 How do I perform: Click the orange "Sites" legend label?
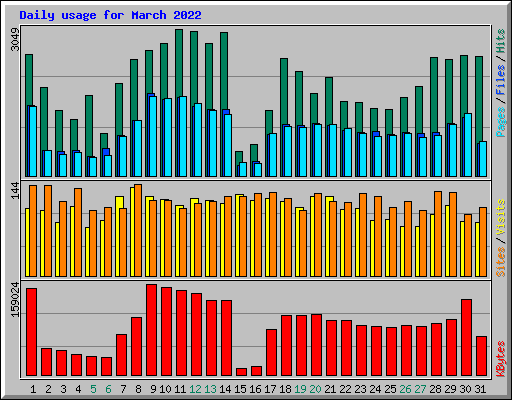tap(501, 262)
